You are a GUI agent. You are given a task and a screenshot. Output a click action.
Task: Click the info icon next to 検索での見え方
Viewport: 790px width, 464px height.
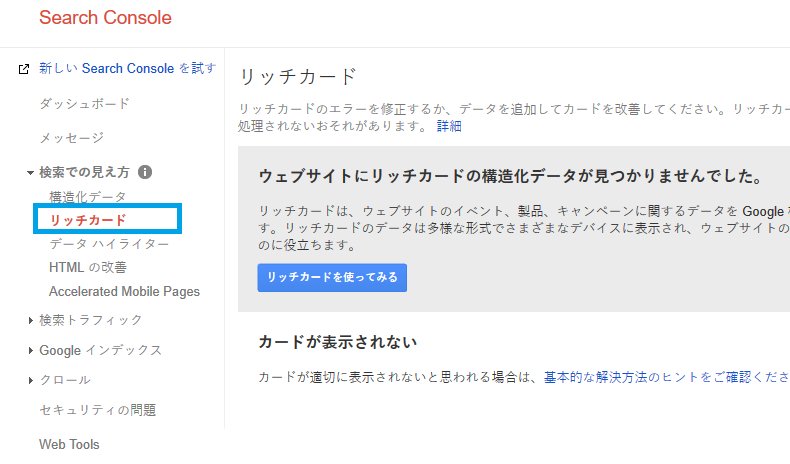coord(145,172)
